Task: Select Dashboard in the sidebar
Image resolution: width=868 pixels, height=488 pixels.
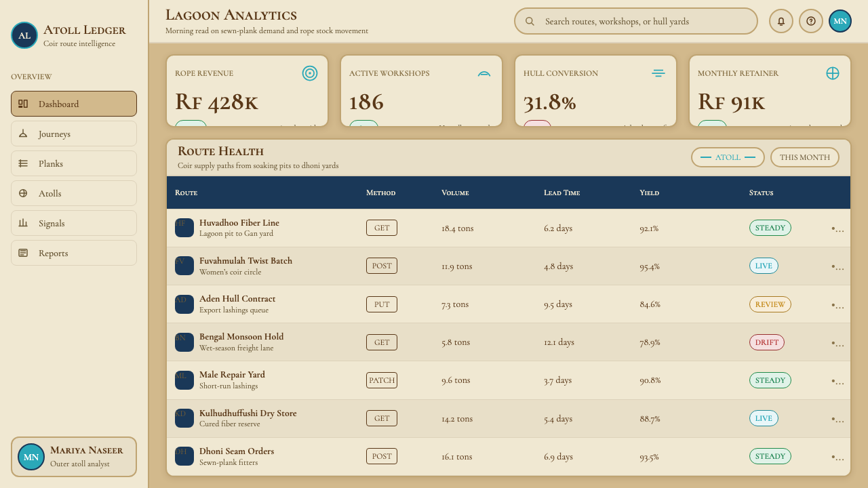Action: pos(74,104)
